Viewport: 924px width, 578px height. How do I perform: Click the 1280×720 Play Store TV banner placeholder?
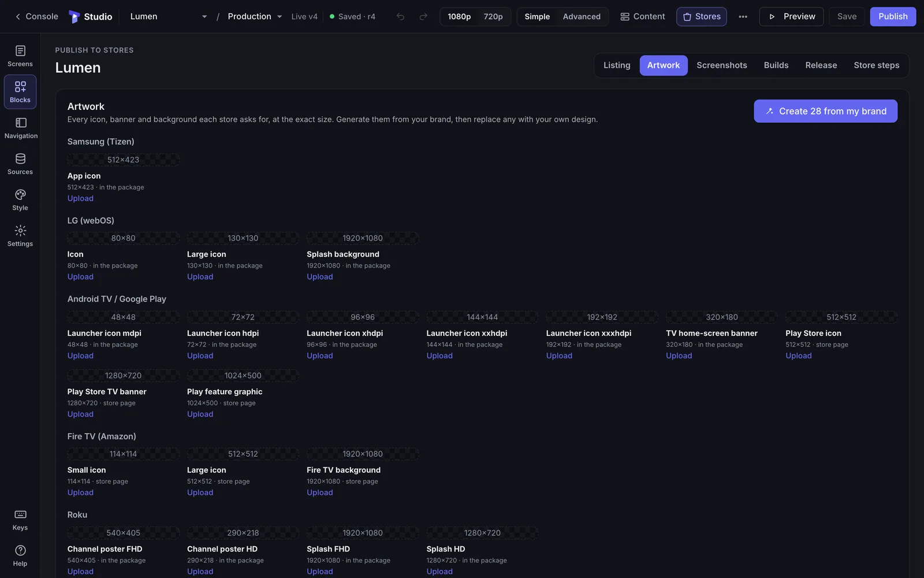pyautogui.click(x=123, y=376)
